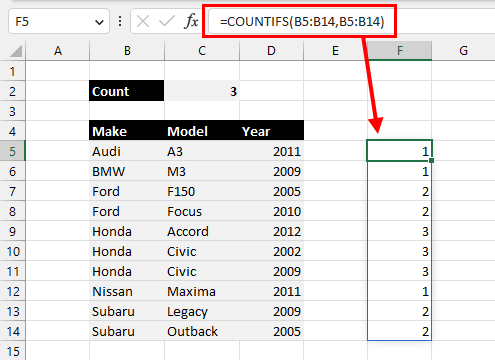Select the Legacy model cell

click(x=202, y=311)
